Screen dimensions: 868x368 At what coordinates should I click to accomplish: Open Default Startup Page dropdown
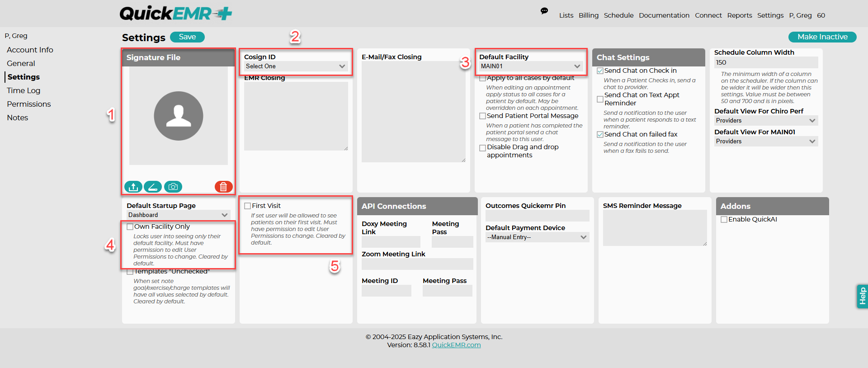coord(179,215)
